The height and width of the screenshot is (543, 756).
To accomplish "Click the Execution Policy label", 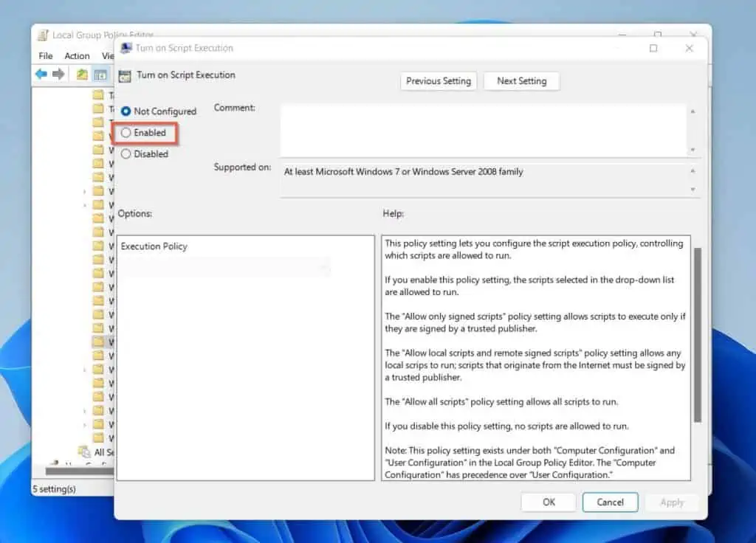I will pos(154,246).
